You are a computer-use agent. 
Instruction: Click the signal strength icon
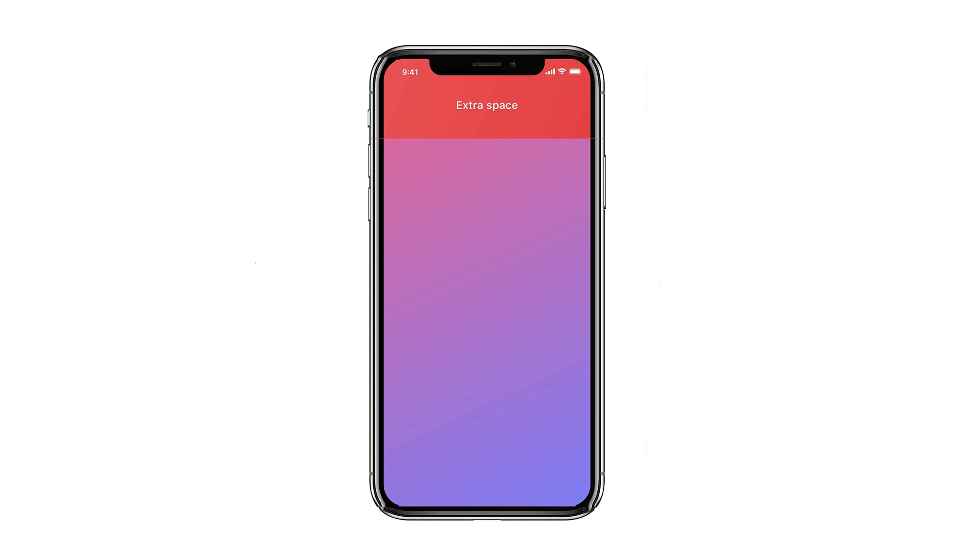pos(547,72)
